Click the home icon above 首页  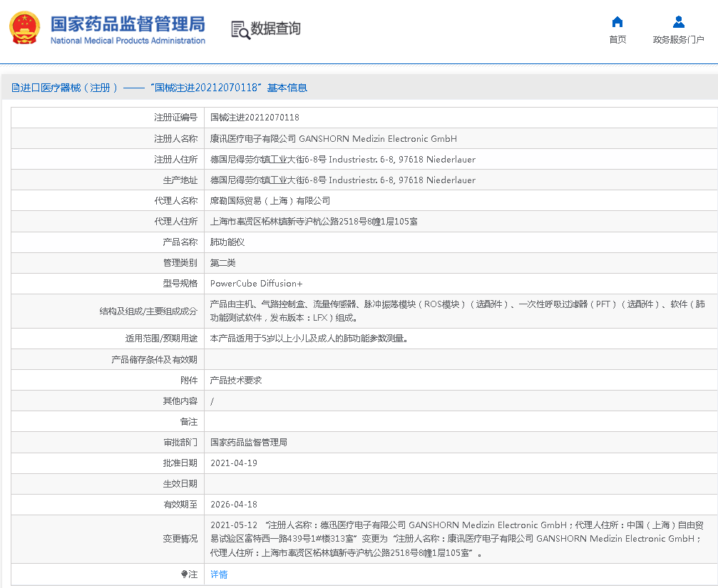pos(617,21)
